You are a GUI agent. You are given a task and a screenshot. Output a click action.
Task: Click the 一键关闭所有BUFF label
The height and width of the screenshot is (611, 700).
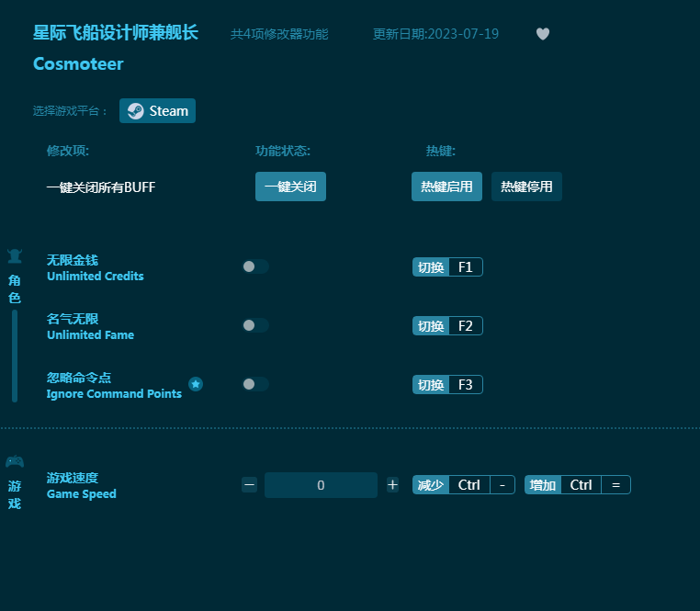tap(101, 187)
